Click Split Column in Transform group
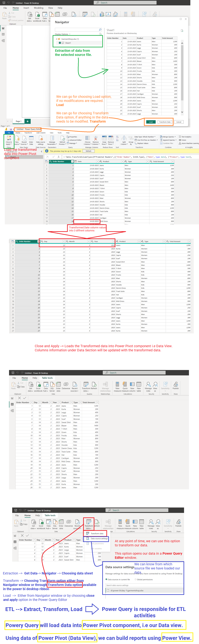Image resolution: width=199 pixels, height=644 pixels. [124, 140]
